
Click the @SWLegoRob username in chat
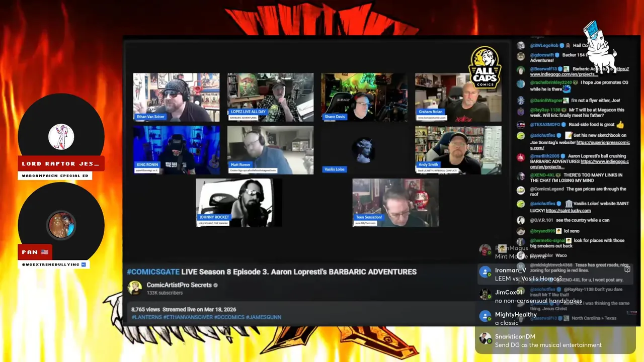(544, 45)
